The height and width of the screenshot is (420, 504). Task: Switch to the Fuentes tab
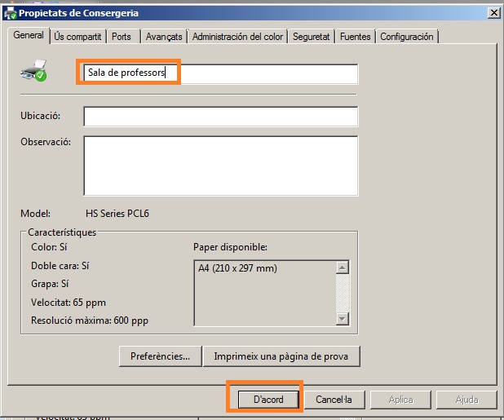(356, 37)
